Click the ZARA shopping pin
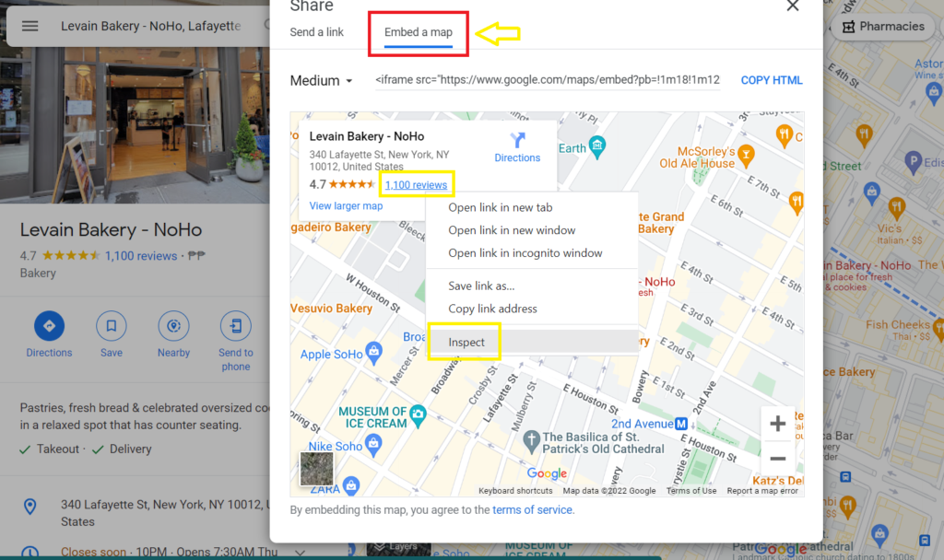 pos(351,484)
